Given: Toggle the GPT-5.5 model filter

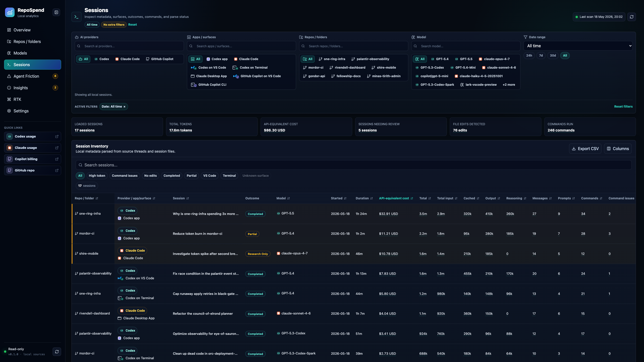Looking at the screenshot, I should point(464,59).
